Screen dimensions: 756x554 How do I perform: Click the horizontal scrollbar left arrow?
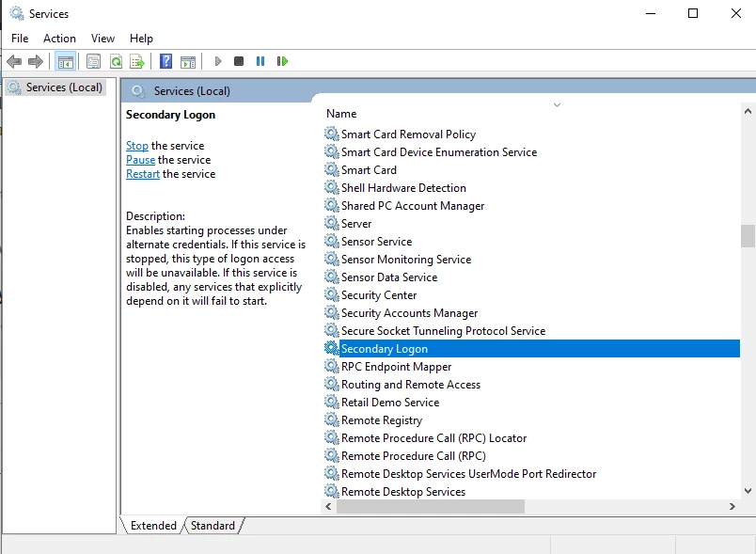(328, 506)
